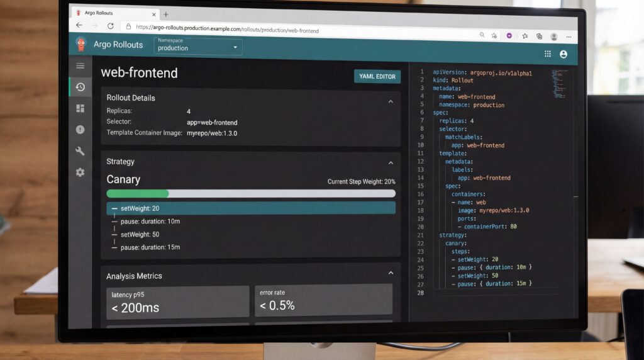Click YAML line strategy:
644x360 pixels.
pos(453,235)
